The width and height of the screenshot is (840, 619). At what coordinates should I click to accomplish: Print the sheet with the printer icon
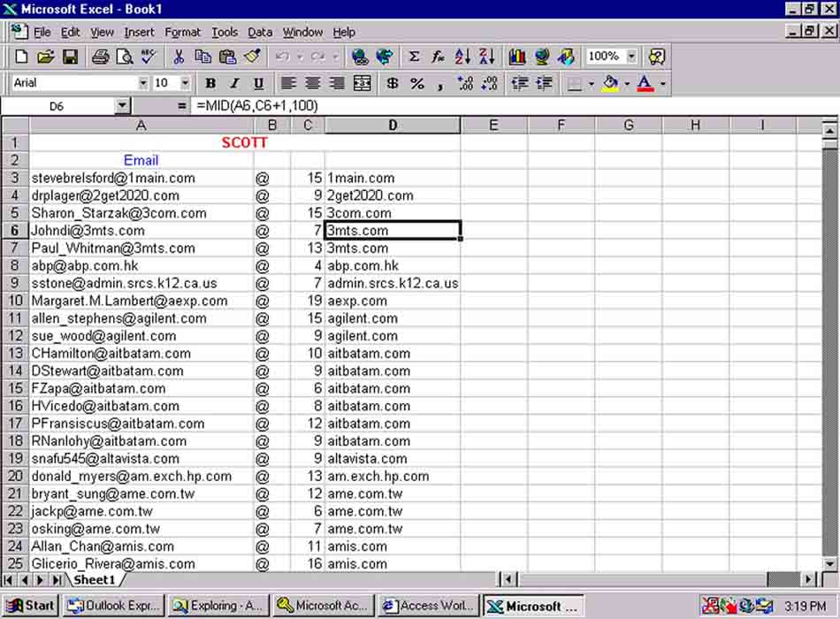tap(100, 57)
